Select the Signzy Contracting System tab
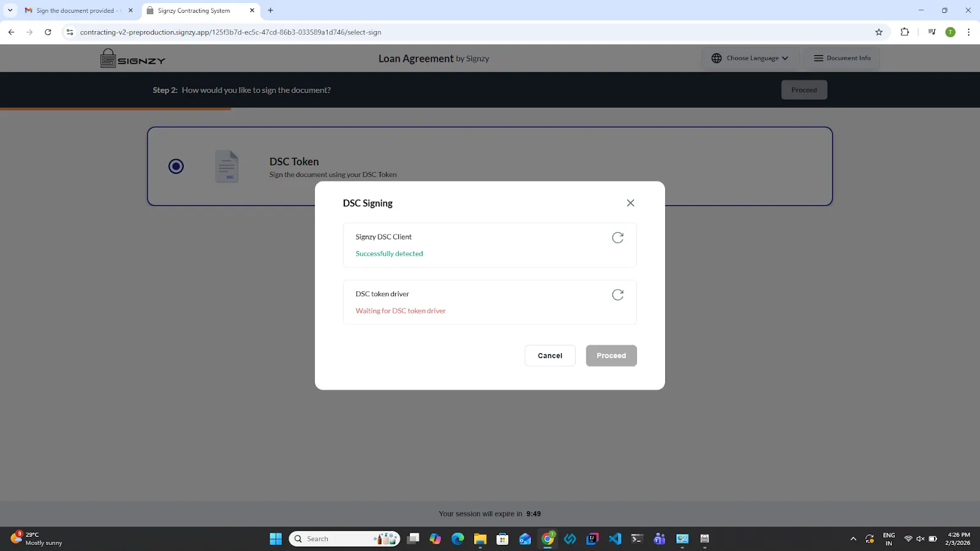 pos(201,10)
